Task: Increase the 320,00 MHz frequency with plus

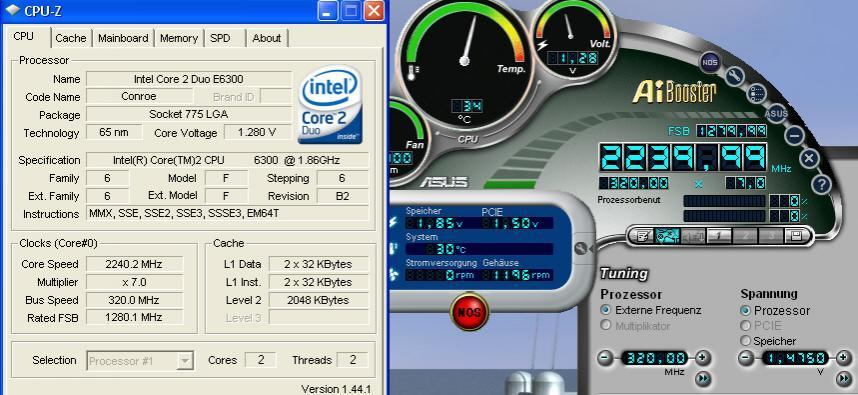Action: point(702,358)
